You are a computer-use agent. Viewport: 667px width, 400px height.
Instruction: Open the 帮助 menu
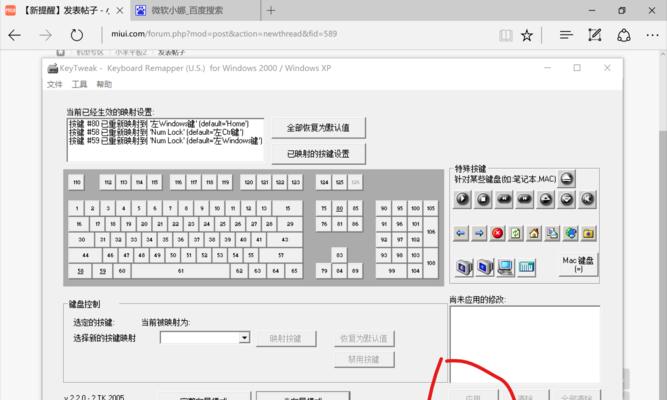(104, 84)
